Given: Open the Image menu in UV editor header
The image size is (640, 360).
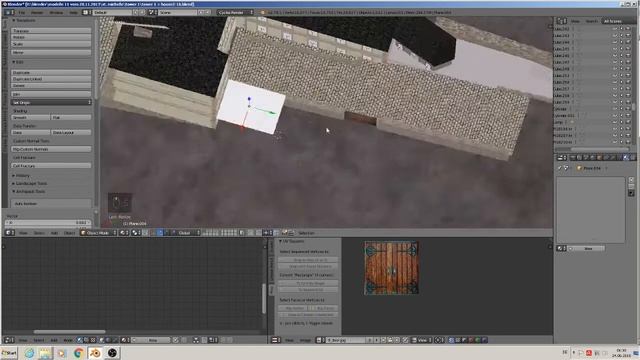Looking at the screenshot, I should click(305, 340).
